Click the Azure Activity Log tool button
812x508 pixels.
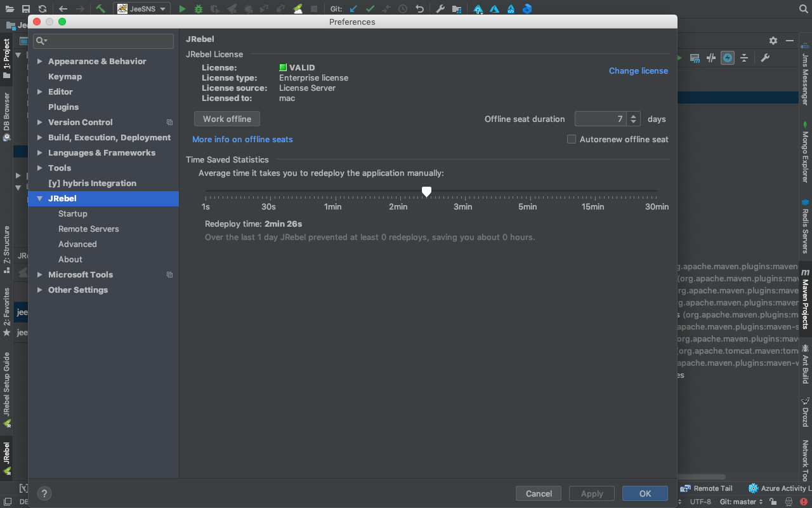tap(780, 488)
